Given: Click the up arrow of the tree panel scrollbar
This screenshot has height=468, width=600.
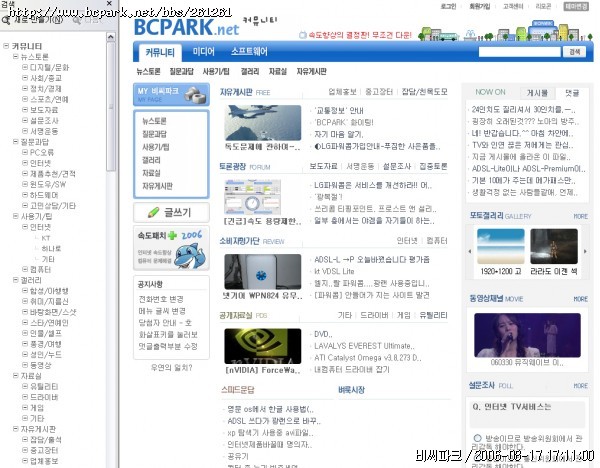Looking at the screenshot, I should coord(111,37).
